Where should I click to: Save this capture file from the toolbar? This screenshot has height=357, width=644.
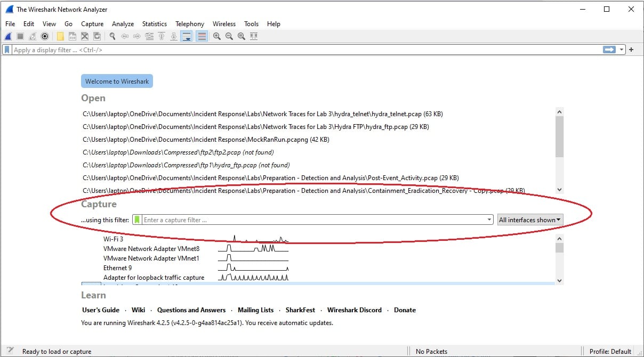point(73,36)
